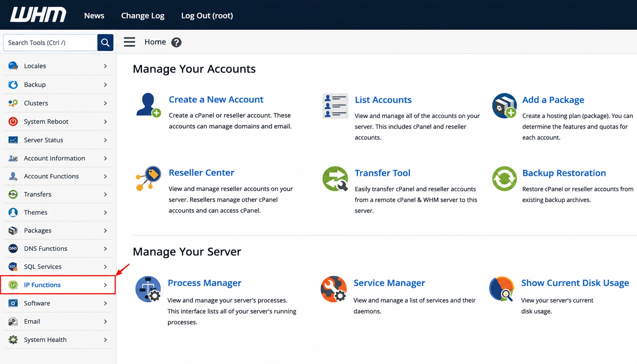Image resolution: width=637 pixels, height=364 pixels.
Task: Click the Server Status chart icon
Action: pyautogui.click(x=13, y=140)
